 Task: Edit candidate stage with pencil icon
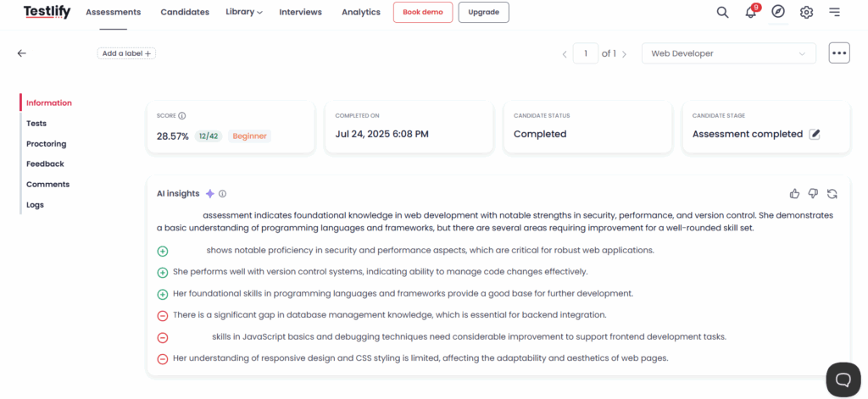click(815, 134)
